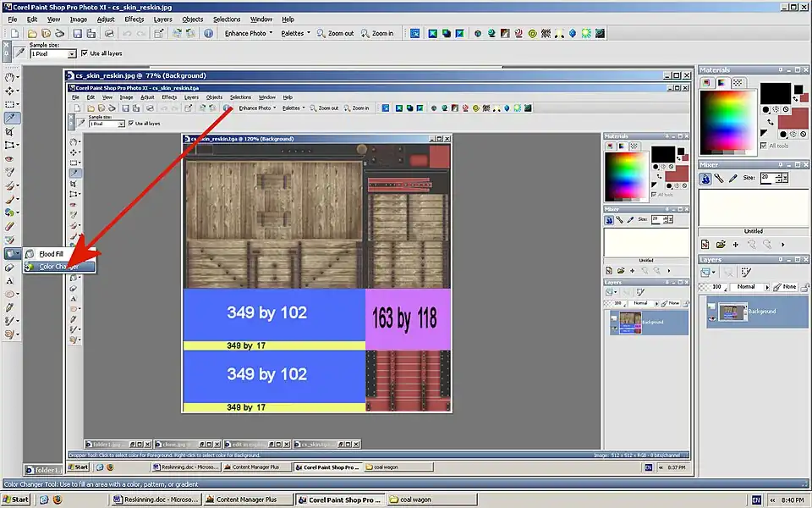This screenshot has height=508, width=812.
Task: Click the Zoom in button
Action: [x=377, y=34]
